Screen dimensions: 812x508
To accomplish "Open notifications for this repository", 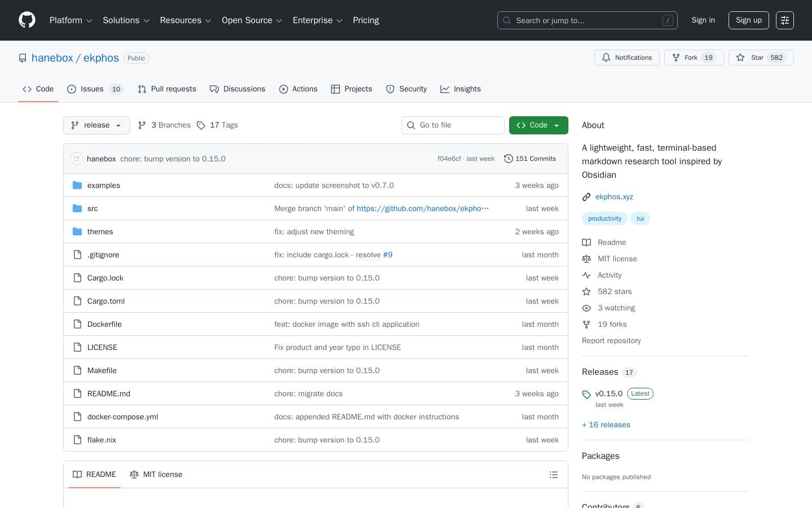I will (626, 58).
